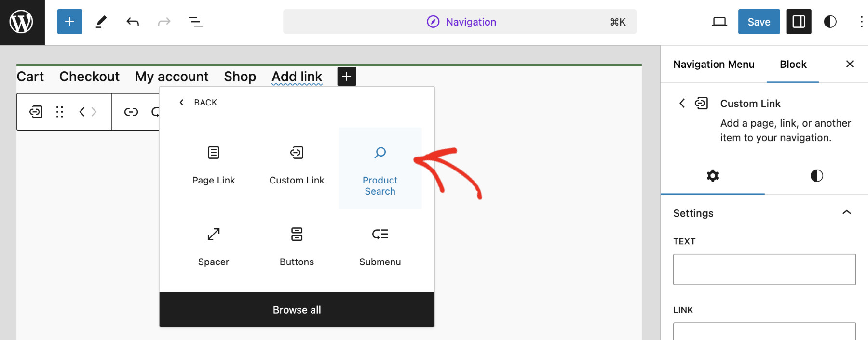Viewport: 868px width, 340px height.
Task: Select the edit tools pencil icon
Action: 101,22
